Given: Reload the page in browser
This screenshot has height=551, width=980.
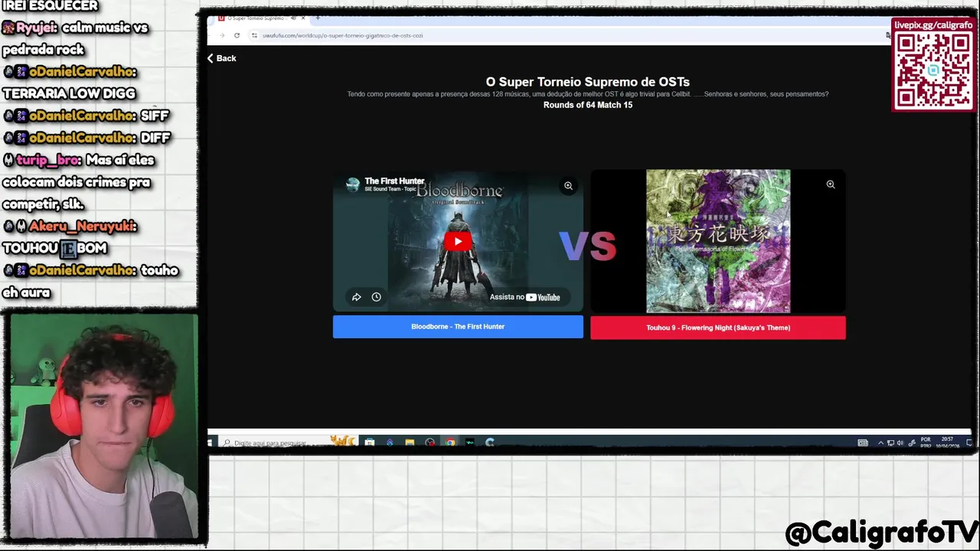Looking at the screenshot, I should [237, 35].
